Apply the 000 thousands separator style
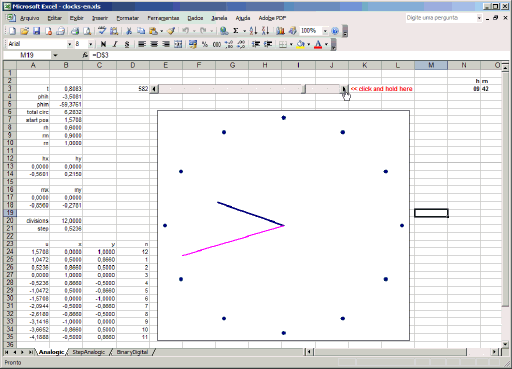The image size is (512, 369). (x=217, y=44)
